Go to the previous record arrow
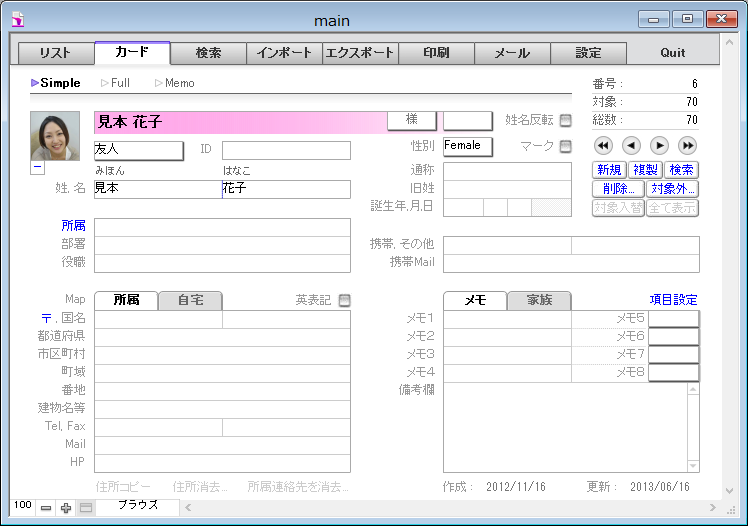The image size is (748, 526). pos(631,145)
